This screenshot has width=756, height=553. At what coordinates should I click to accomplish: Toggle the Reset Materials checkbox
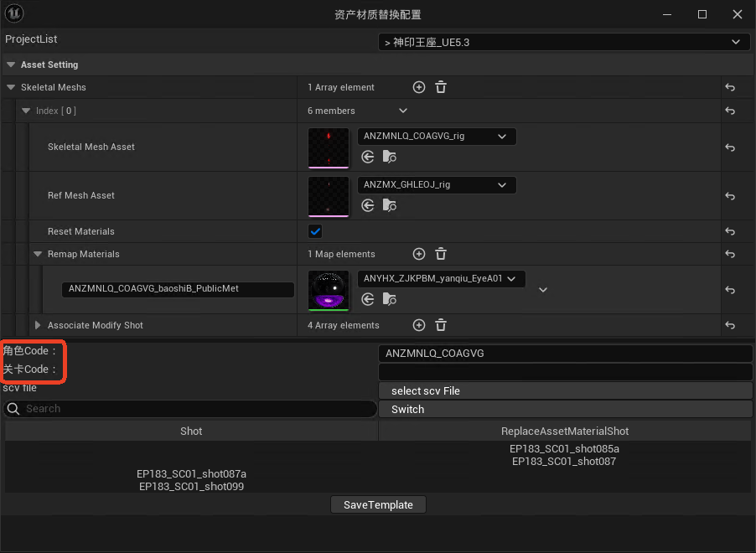(x=315, y=231)
